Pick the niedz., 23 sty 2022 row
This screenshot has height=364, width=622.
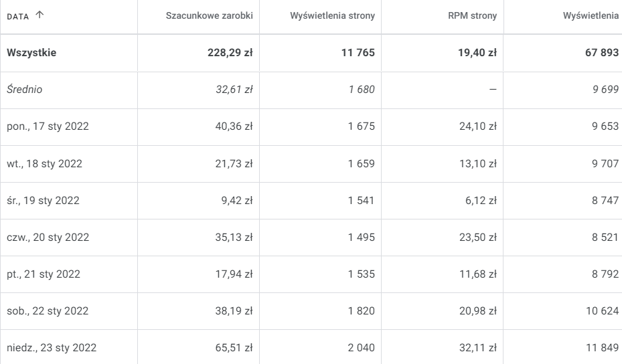pos(51,347)
